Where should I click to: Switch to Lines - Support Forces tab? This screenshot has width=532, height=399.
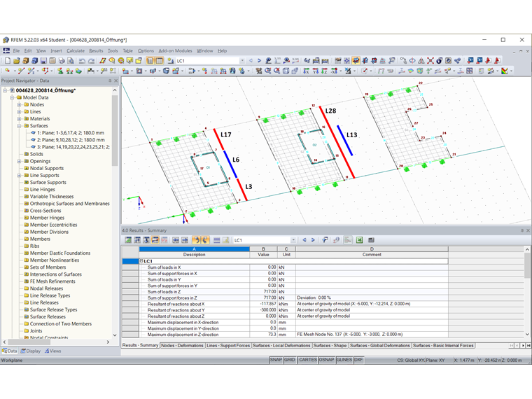tap(228, 345)
